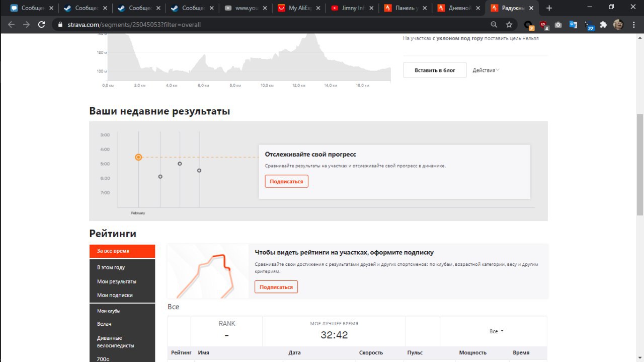This screenshot has width=644, height=362.
Task: Open the black circle extension with badge 2
Action: click(x=528, y=25)
